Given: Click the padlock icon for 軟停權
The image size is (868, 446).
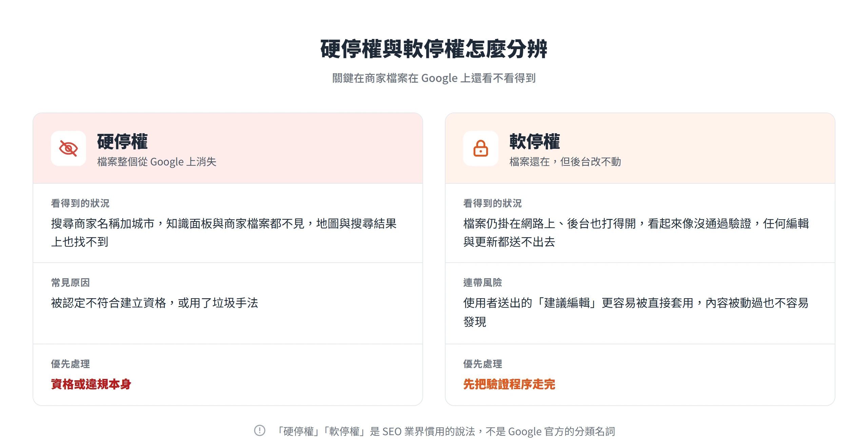Looking at the screenshot, I should pos(481,148).
